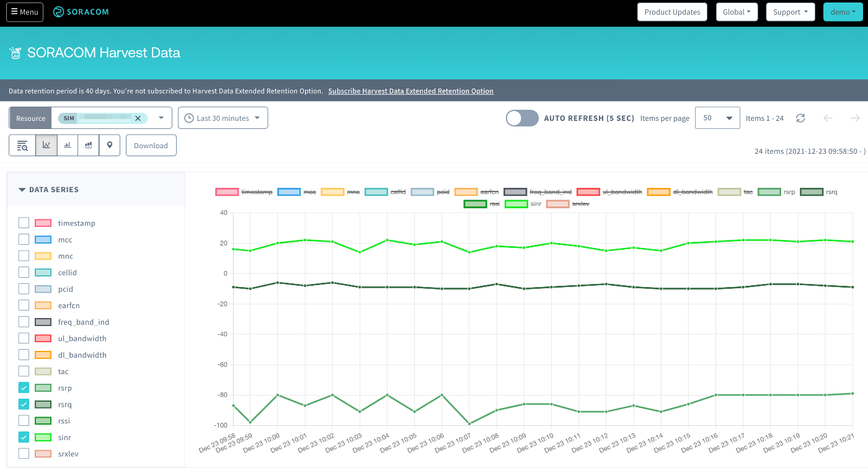Switch to map view pin icon
The height and width of the screenshot is (473, 868).
tap(110, 145)
